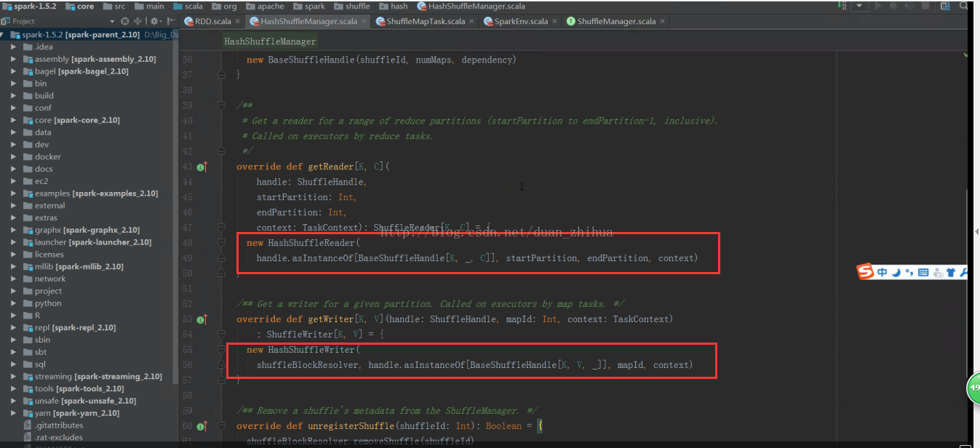
Task: Close ShuffleManager.scala tab
Action: [x=663, y=22]
